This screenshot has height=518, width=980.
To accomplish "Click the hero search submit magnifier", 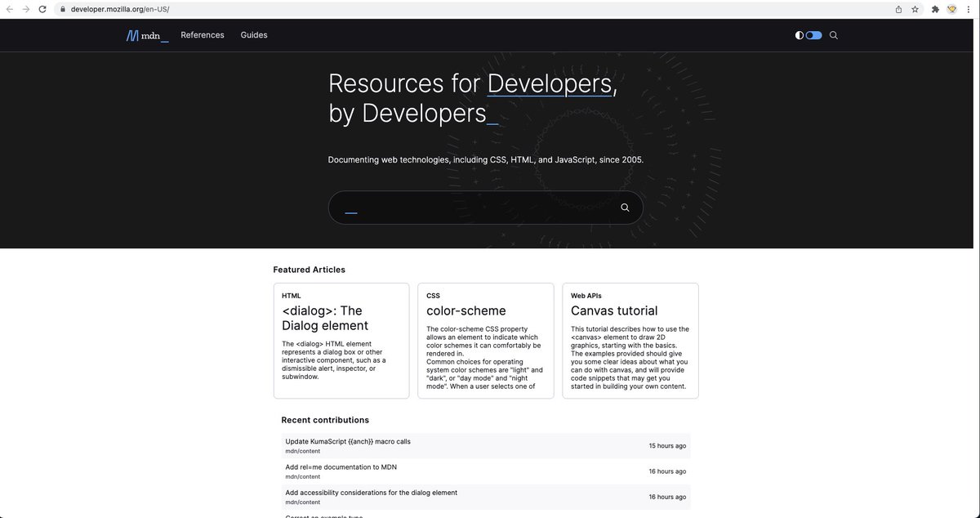I will [625, 208].
